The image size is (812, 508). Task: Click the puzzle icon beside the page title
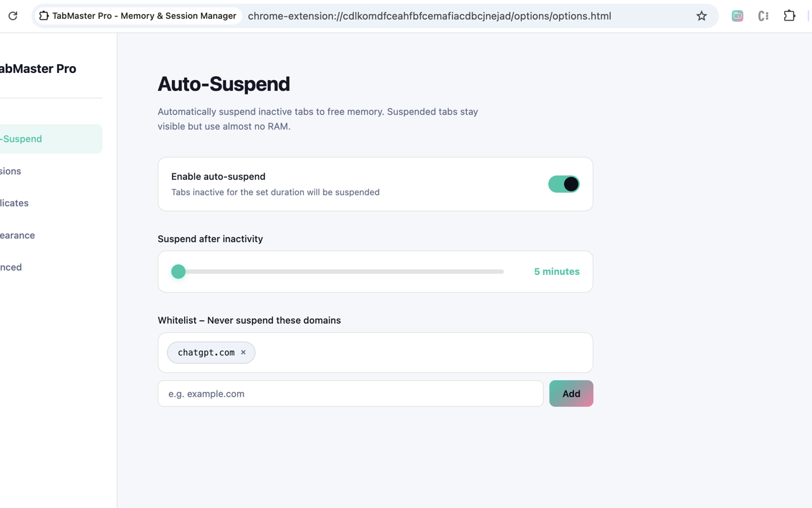[44, 16]
